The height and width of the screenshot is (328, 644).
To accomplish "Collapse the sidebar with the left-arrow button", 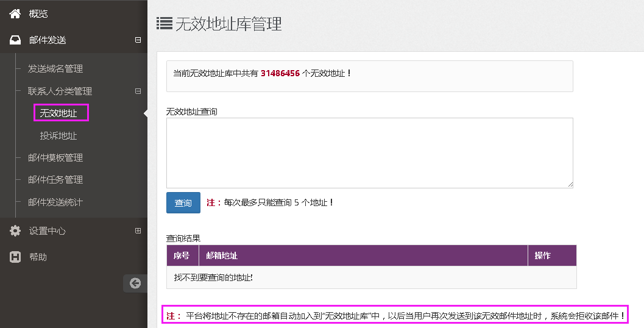I will click(x=135, y=283).
